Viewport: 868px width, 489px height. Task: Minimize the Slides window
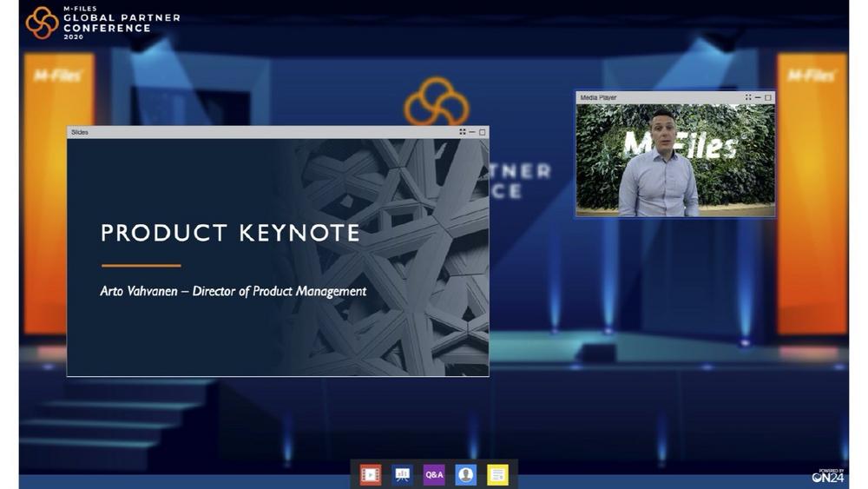pyautogui.click(x=472, y=132)
